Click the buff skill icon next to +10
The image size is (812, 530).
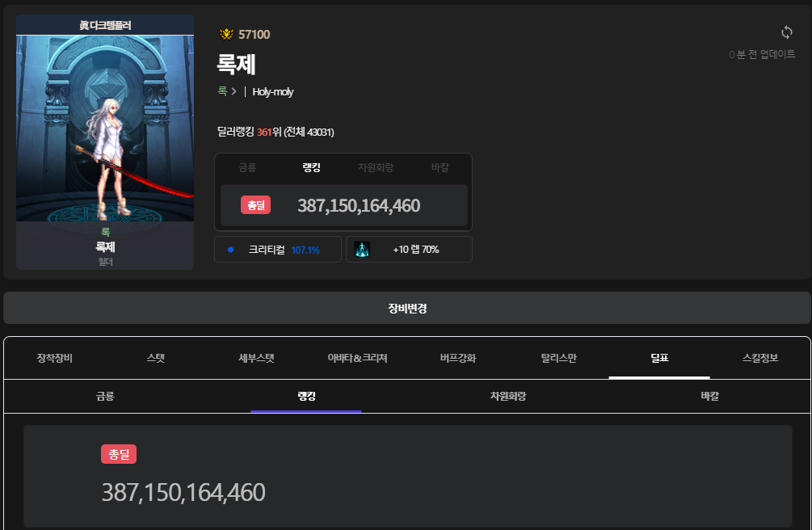(x=362, y=250)
